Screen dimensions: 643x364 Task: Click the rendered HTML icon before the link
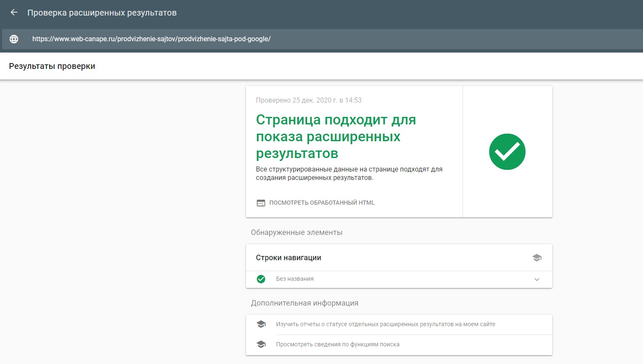(x=261, y=202)
